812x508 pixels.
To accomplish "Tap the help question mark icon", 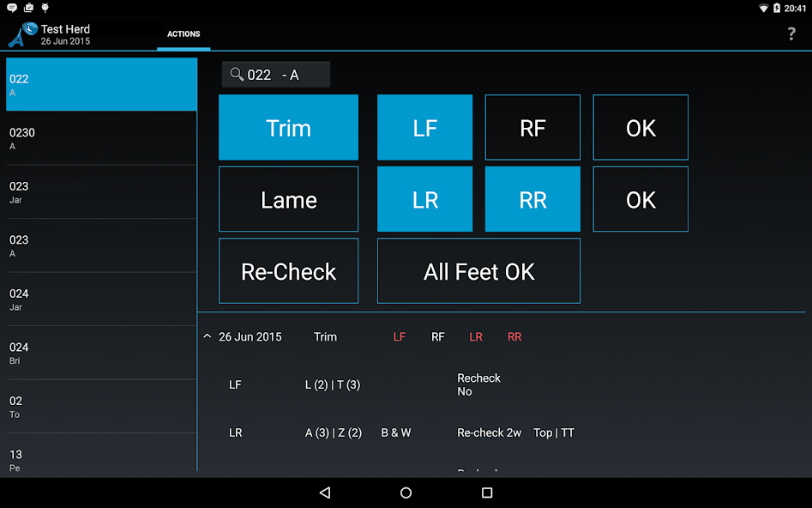I will click(x=791, y=34).
